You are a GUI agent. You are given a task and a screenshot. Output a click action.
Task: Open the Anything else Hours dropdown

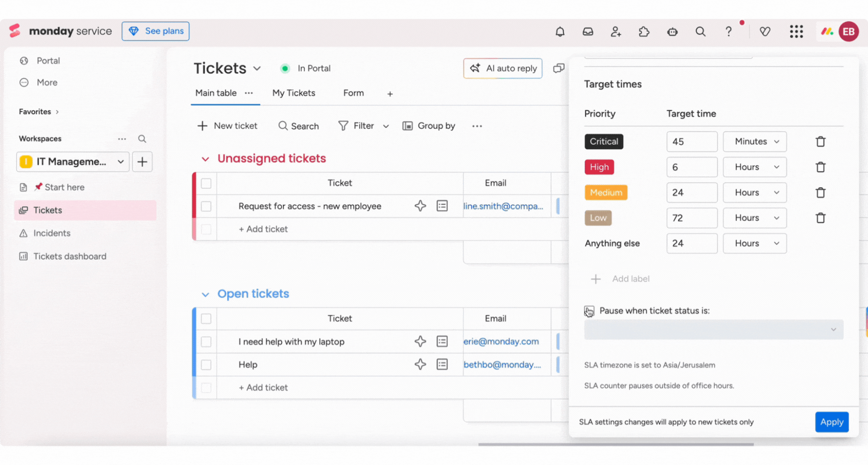pos(755,243)
